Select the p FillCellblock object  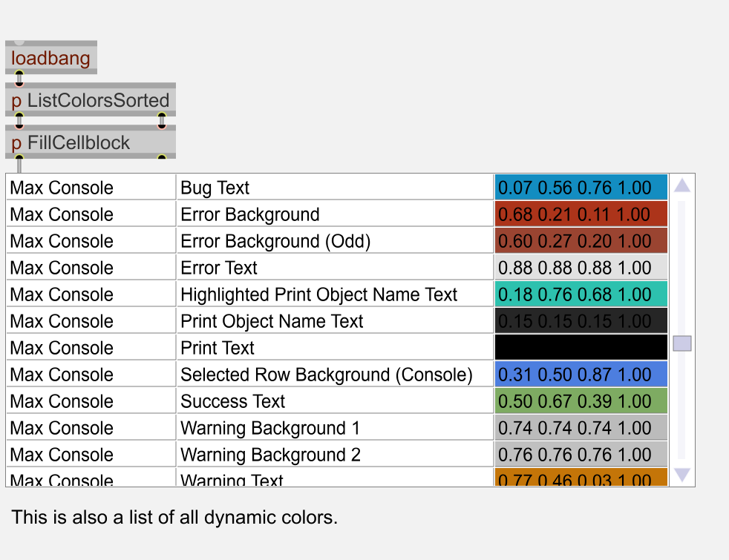click(x=90, y=142)
